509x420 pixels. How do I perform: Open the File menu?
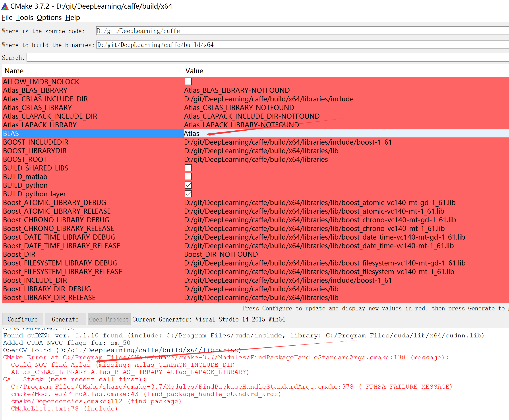pos(7,17)
